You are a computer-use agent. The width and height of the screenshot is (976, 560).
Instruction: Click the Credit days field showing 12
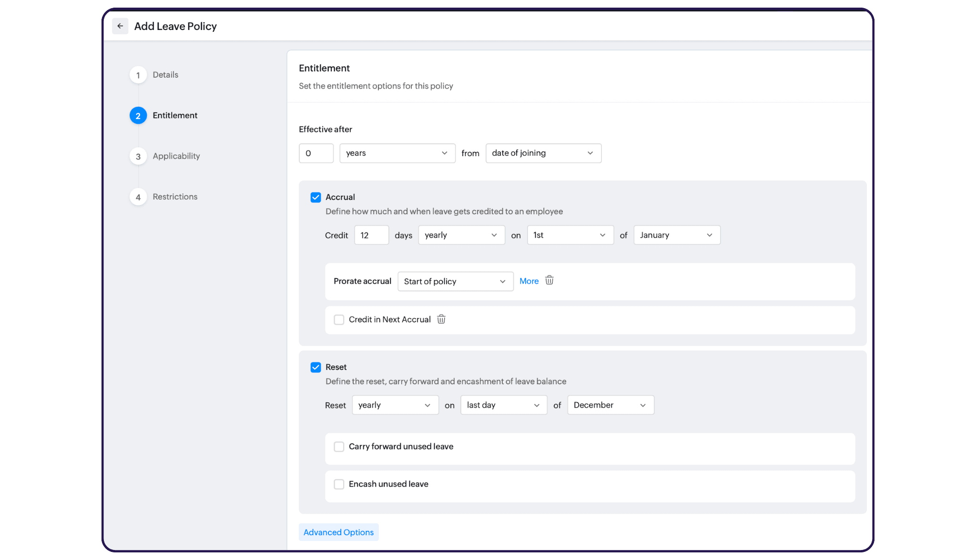[371, 235]
